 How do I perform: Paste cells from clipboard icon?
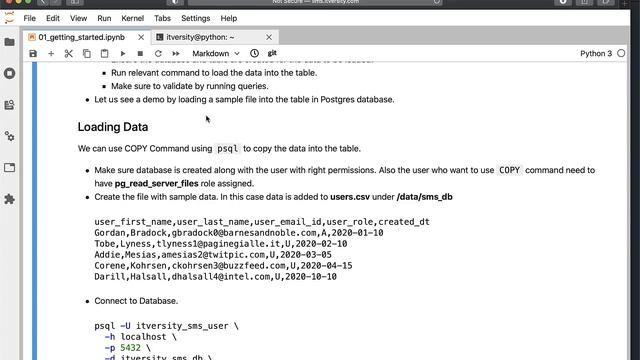click(x=104, y=53)
